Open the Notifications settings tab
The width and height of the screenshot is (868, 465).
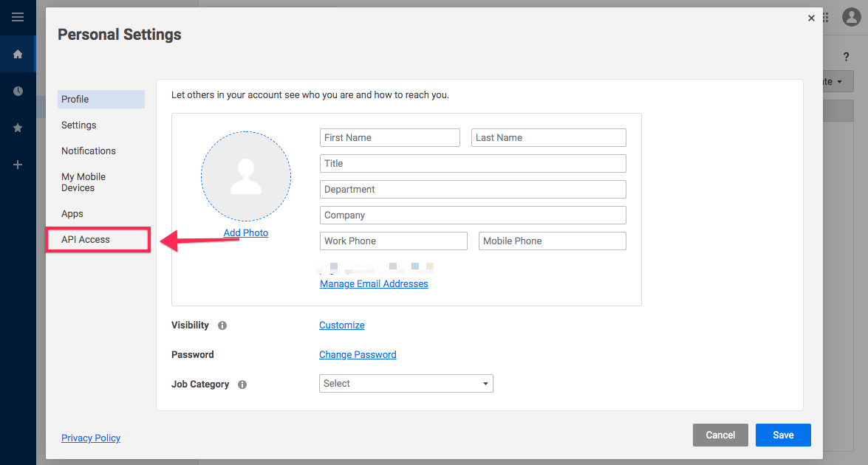pos(88,151)
